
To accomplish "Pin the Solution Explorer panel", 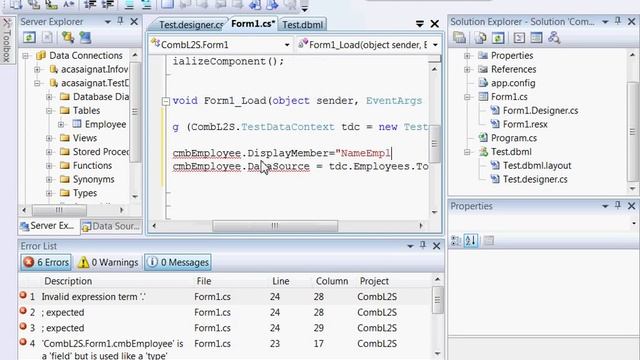I will pos(618,21).
